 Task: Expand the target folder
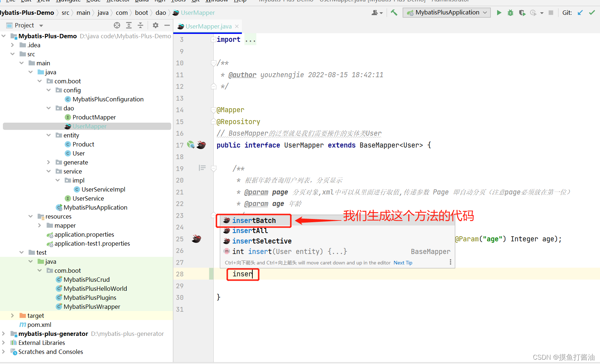(13, 316)
